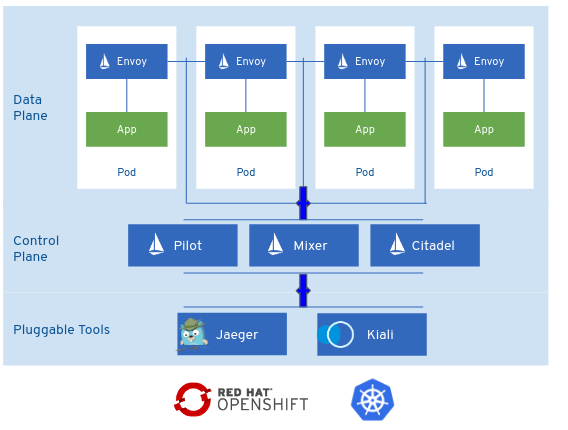568x430 pixels.
Task: Click the sailboat icon in Mixer box
Action: [275, 244]
